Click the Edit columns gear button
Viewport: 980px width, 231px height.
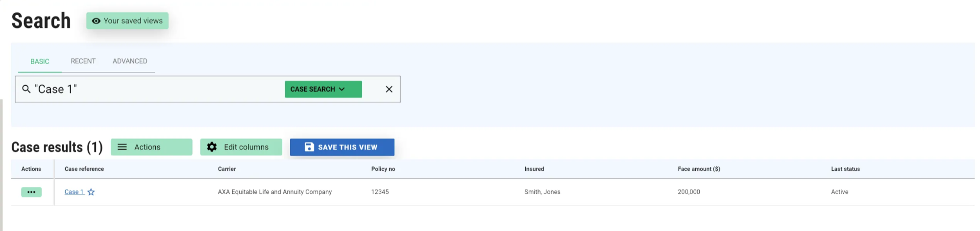click(241, 147)
